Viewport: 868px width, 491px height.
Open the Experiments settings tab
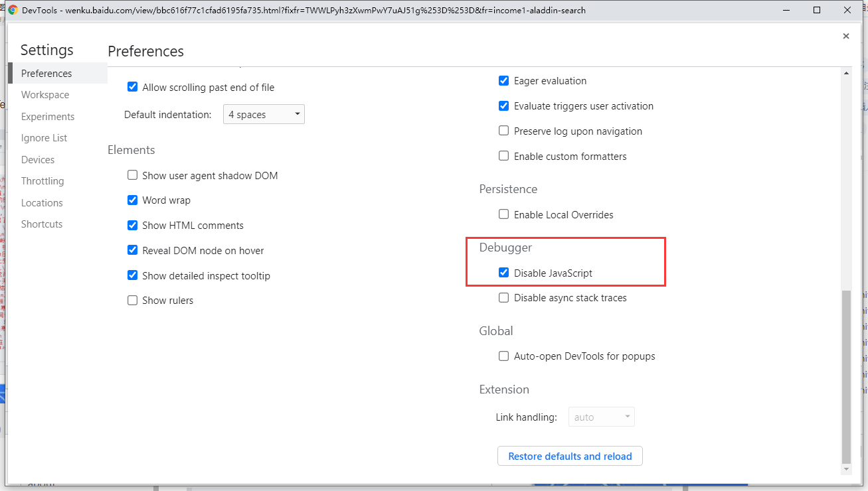pos(48,116)
